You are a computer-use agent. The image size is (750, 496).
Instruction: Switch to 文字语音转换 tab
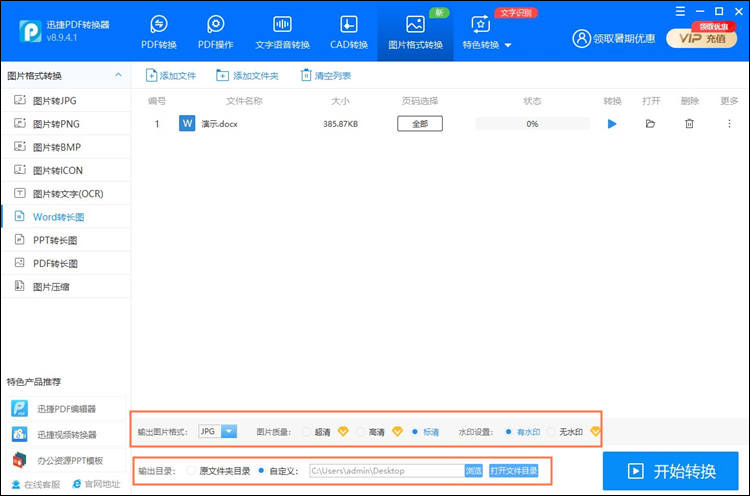[282, 32]
